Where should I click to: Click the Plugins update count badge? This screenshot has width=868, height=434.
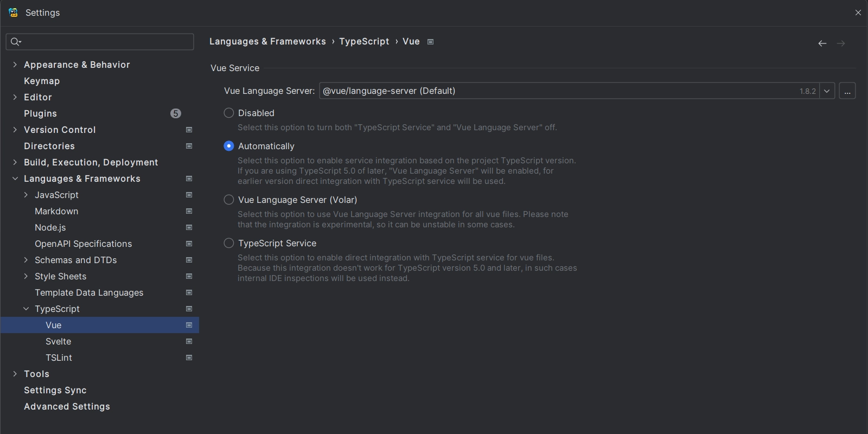176,113
